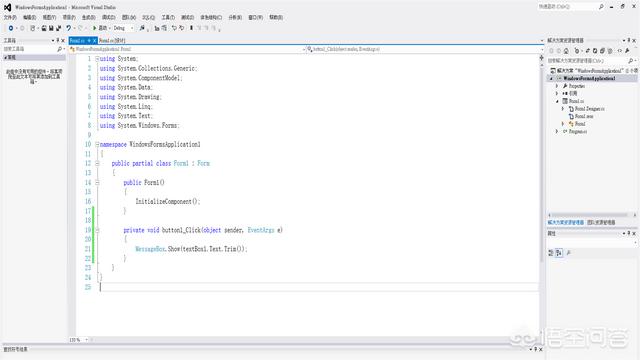Switch to the Form1.cs [设计] tab
This screenshot has height=360, width=640.
click(x=112, y=40)
